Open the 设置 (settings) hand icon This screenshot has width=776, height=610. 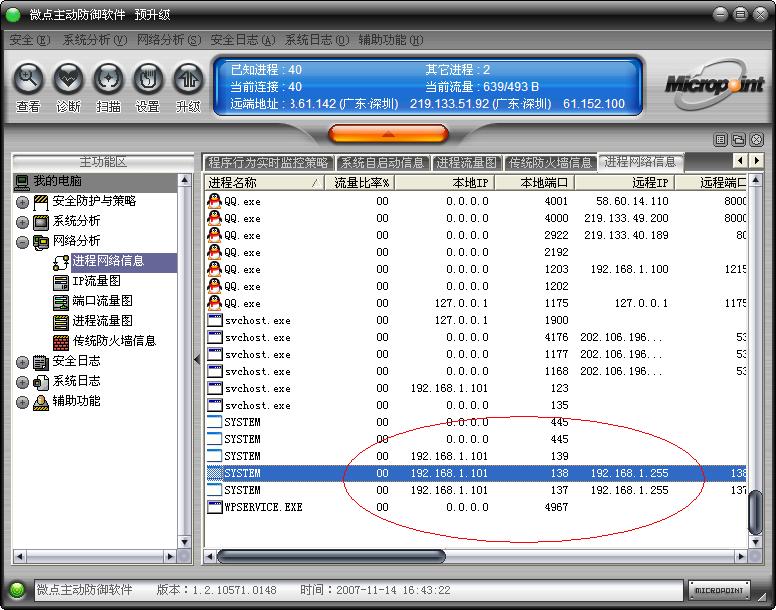(148, 79)
